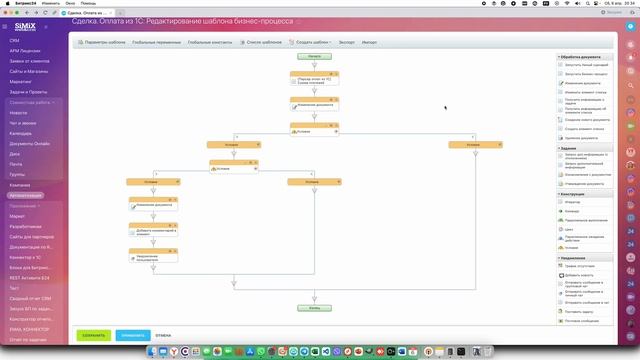Open Календарь in the sidebar
This screenshot has height=360, width=640.
20,133
